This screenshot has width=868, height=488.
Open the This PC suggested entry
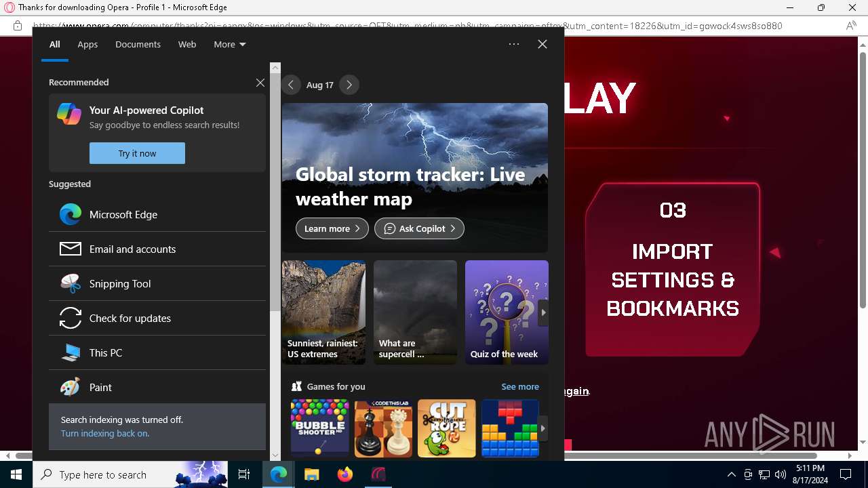tap(157, 352)
